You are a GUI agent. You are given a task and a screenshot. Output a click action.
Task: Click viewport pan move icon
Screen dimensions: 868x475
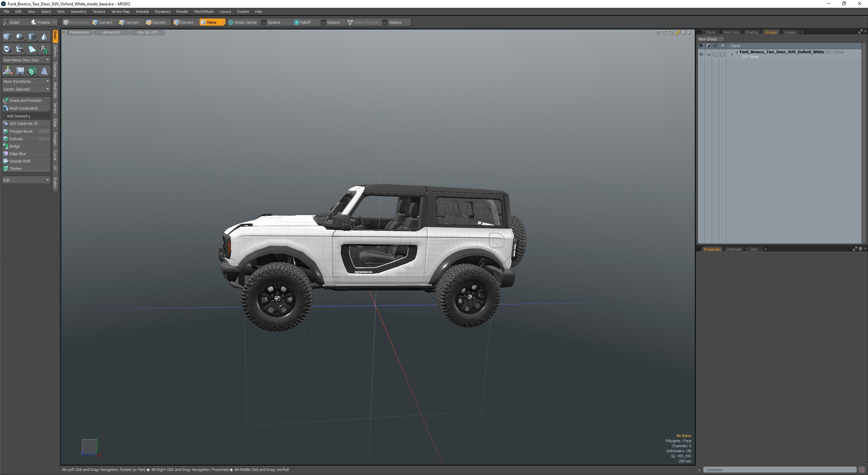658,33
